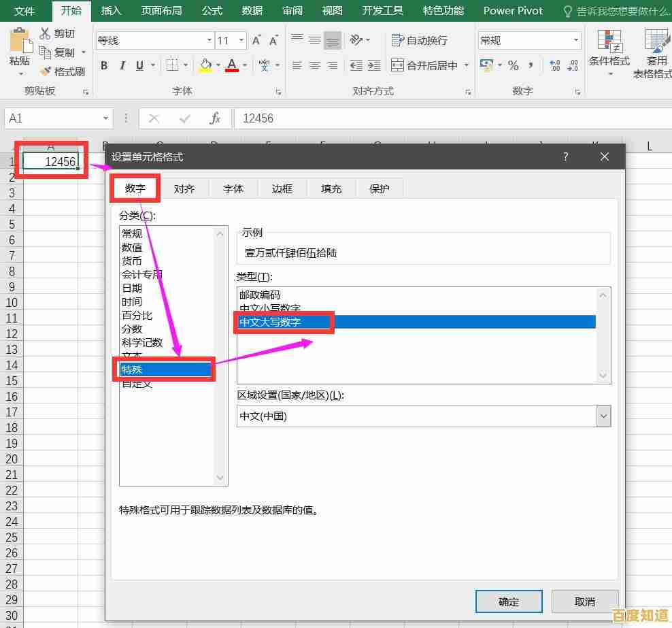Click the 确定 button to confirm
672x628 pixels.
(508, 601)
